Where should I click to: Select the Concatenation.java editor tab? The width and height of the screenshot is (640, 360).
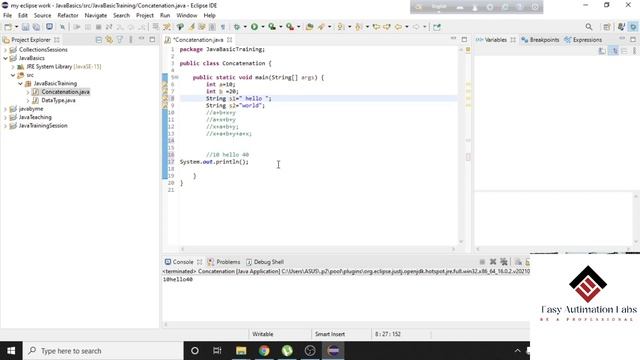[198, 40]
